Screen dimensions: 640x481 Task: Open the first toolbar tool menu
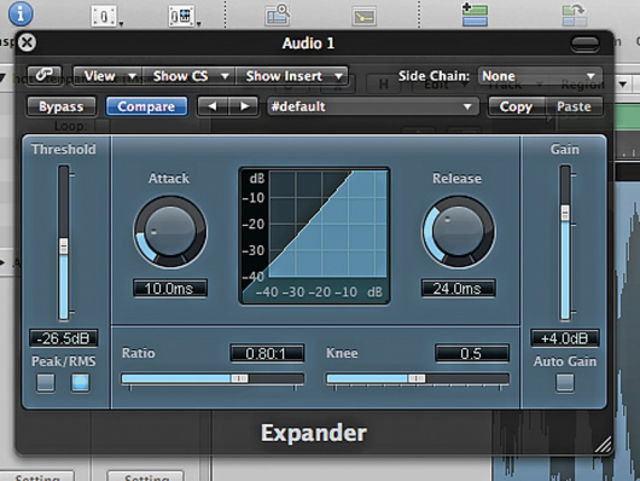[x=107, y=17]
